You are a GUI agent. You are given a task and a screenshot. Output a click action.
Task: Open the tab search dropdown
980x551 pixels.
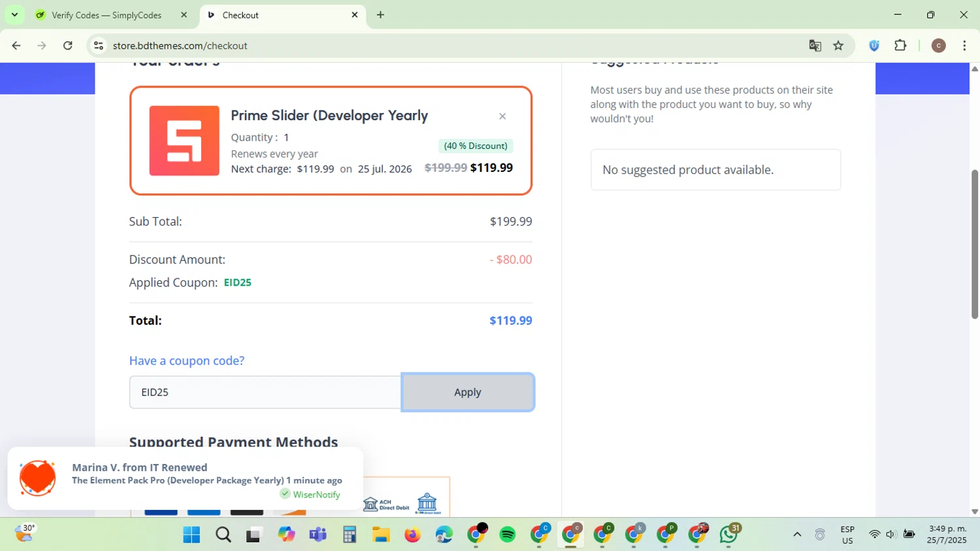pyautogui.click(x=14, y=15)
